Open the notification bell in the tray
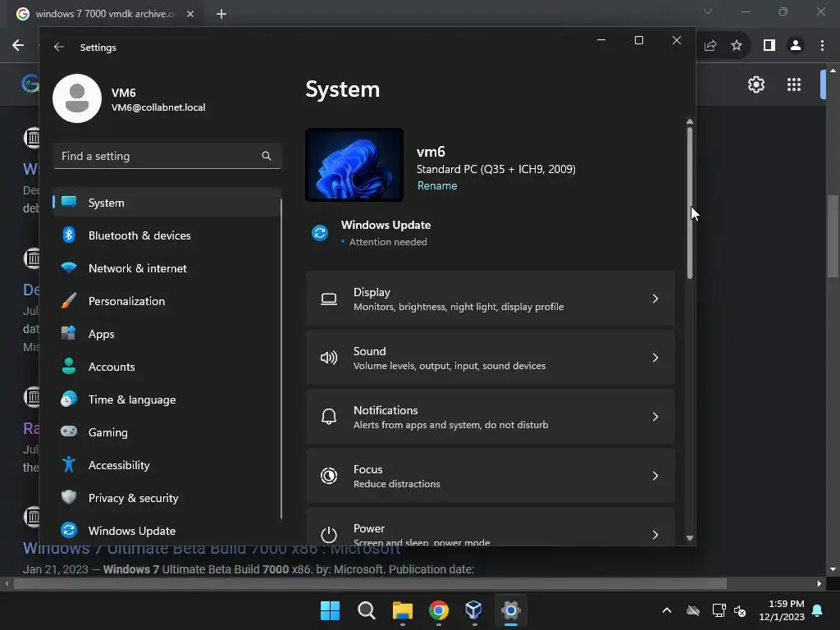840x630 pixels. coord(818,610)
